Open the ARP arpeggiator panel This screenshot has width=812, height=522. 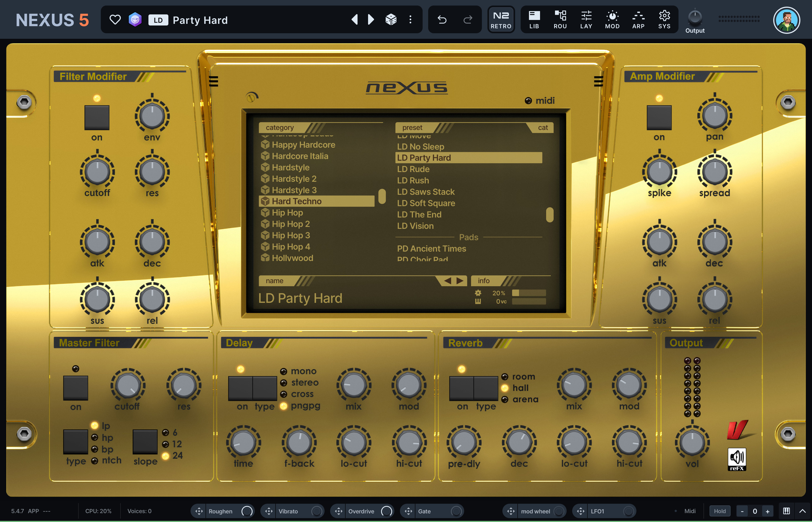(x=638, y=20)
